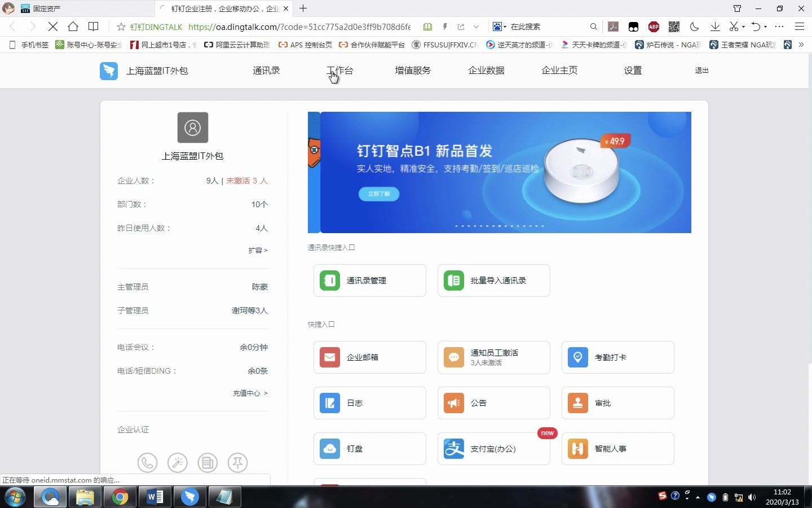Click the active banner carousel dot
812x508 pixels.
point(500,226)
